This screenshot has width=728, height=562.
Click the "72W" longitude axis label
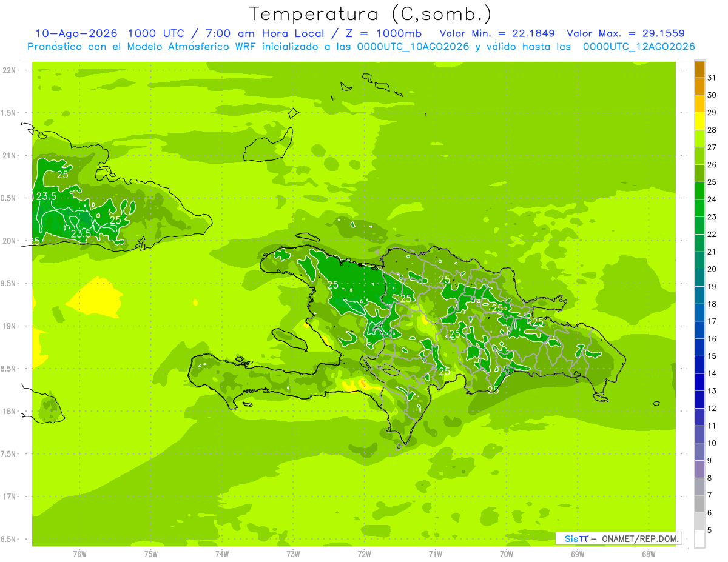pos(364,554)
